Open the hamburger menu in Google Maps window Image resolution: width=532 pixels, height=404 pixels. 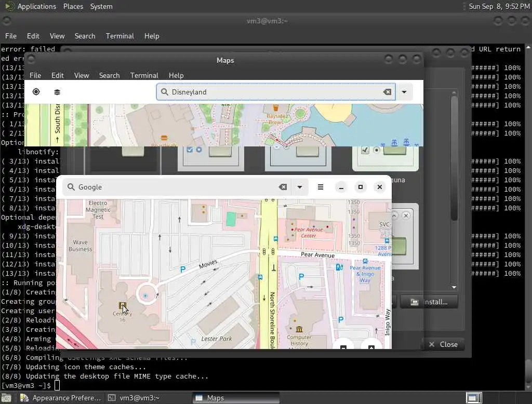click(x=320, y=187)
